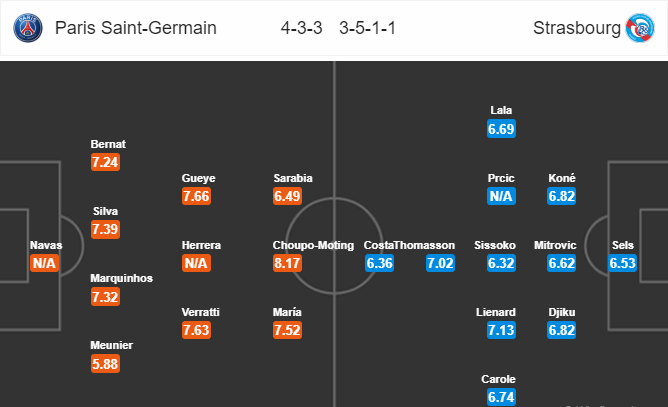Open the Strasbourg team name link
Viewport: 668px width, 407px height.
577,28
